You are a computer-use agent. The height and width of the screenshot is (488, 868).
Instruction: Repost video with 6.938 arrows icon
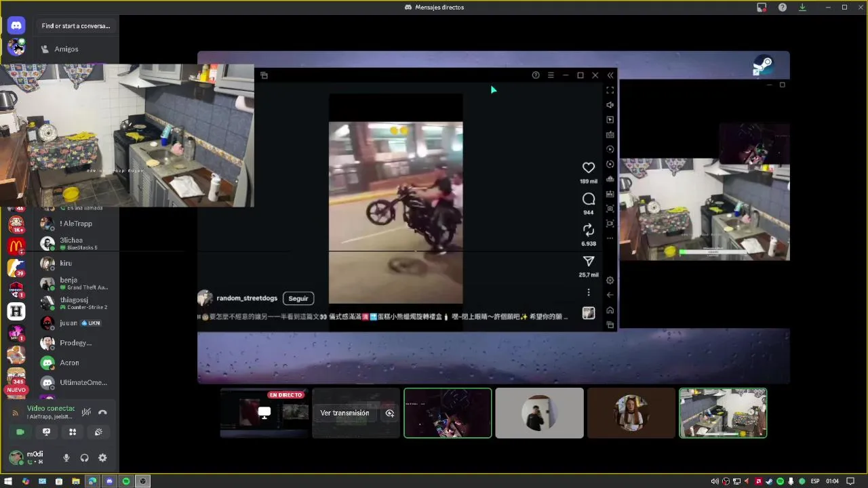point(589,230)
